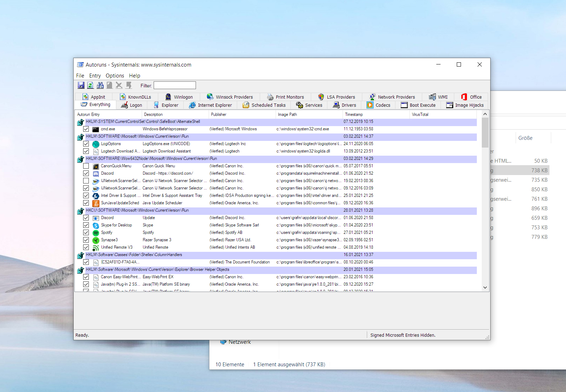The image size is (566, 392).
Task: Sort by the Publisher column header
Action: pos(242,114)
